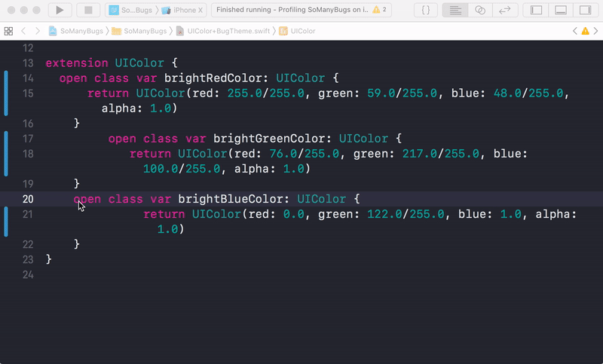This screenshot has height=364, width=603.
Task: Click line number 20 in gutter
Action: (28, 199)
